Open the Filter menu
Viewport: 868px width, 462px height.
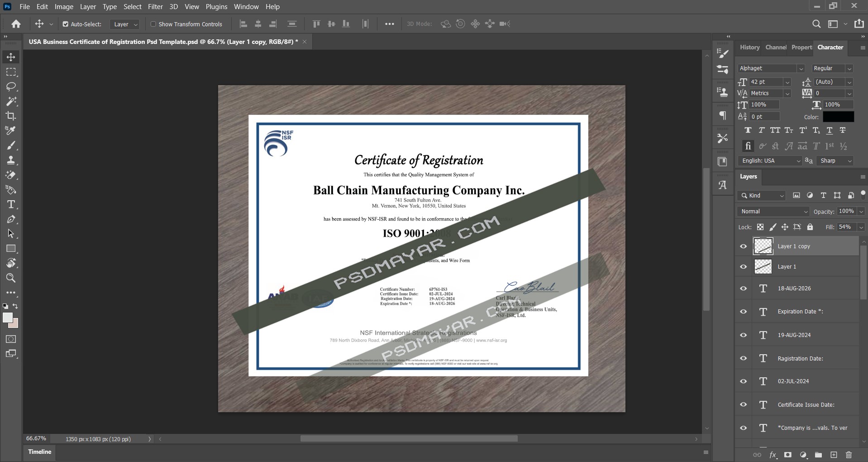click(x=155, y=7)
